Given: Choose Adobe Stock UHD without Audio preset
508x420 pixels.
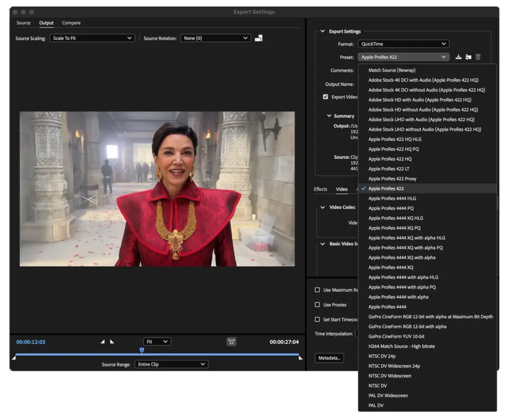Looking at the screenshot, I should click(427, 130).
